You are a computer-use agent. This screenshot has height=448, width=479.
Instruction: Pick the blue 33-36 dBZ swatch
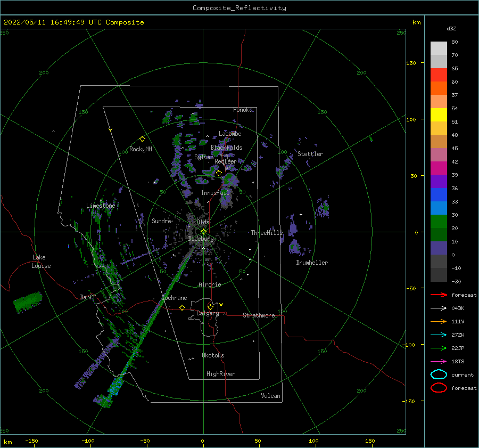(439, 195)
